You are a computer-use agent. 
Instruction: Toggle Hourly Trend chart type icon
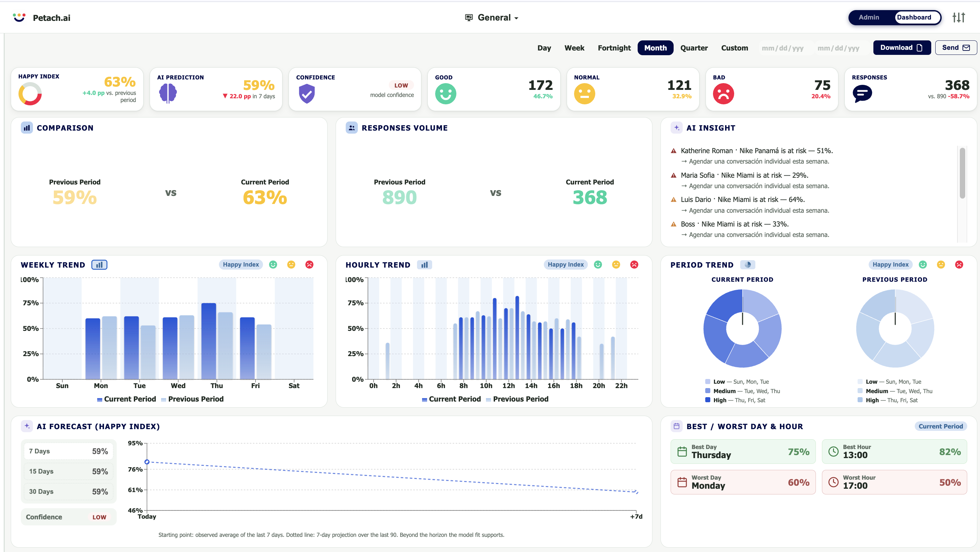424,265
